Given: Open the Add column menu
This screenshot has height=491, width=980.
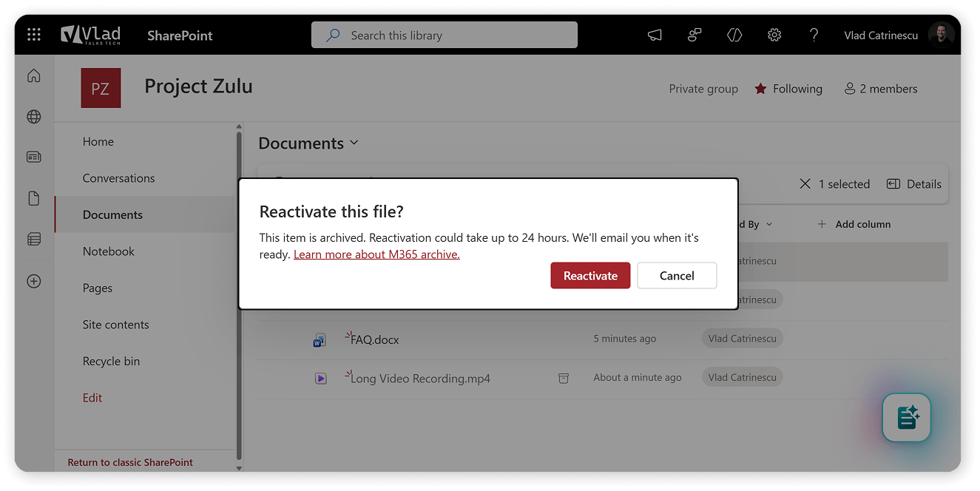Looking at the screenshot, I should (854, 224).
